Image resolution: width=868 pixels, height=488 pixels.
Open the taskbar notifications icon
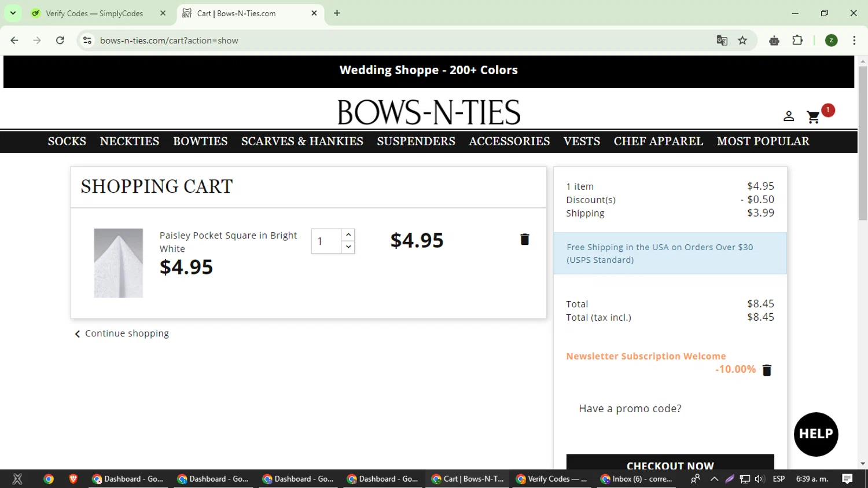847,479
